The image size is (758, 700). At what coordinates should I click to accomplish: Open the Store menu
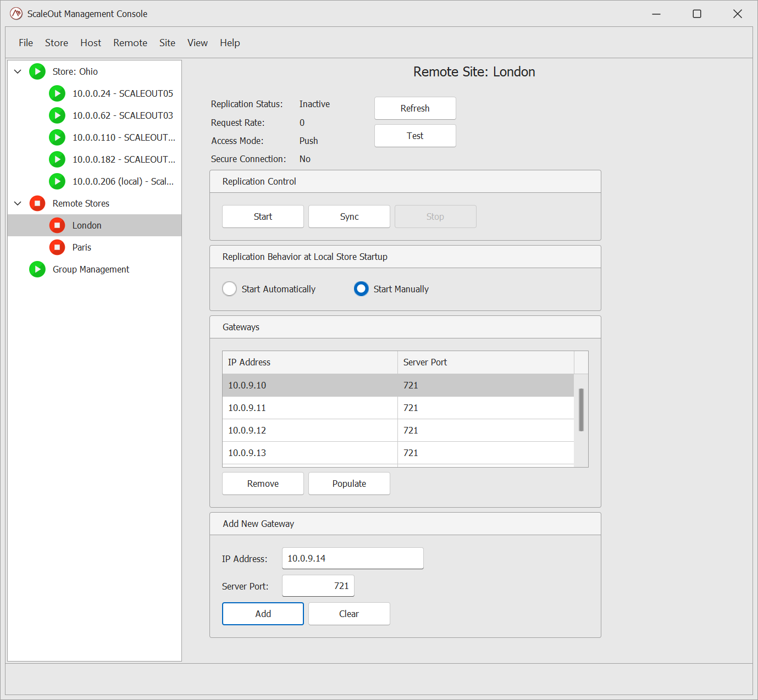tap(57, 43)
